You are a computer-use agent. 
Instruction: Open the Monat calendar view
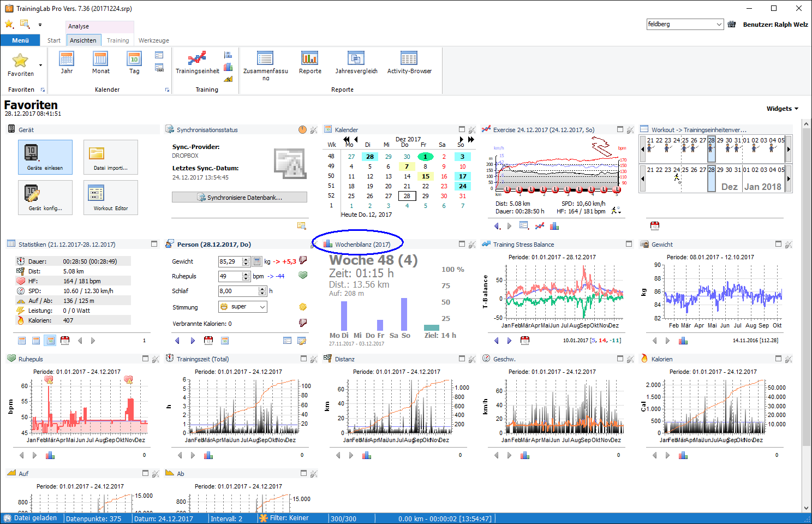tap(100, 63)
